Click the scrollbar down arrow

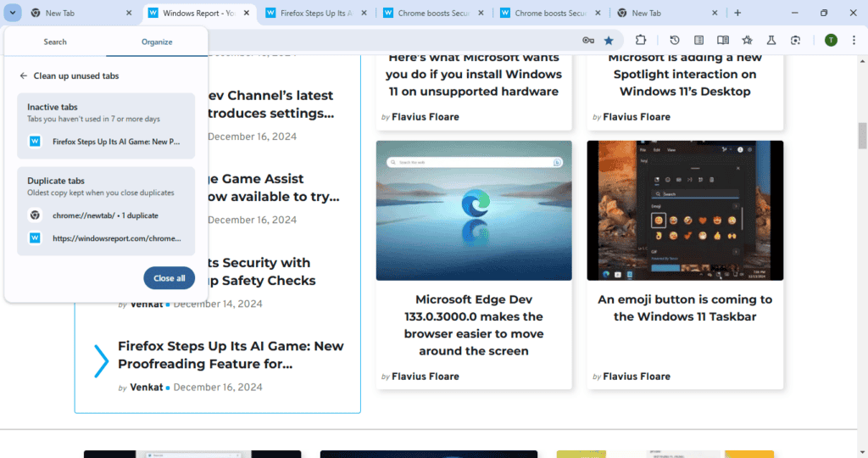click(x=862, y=452)
